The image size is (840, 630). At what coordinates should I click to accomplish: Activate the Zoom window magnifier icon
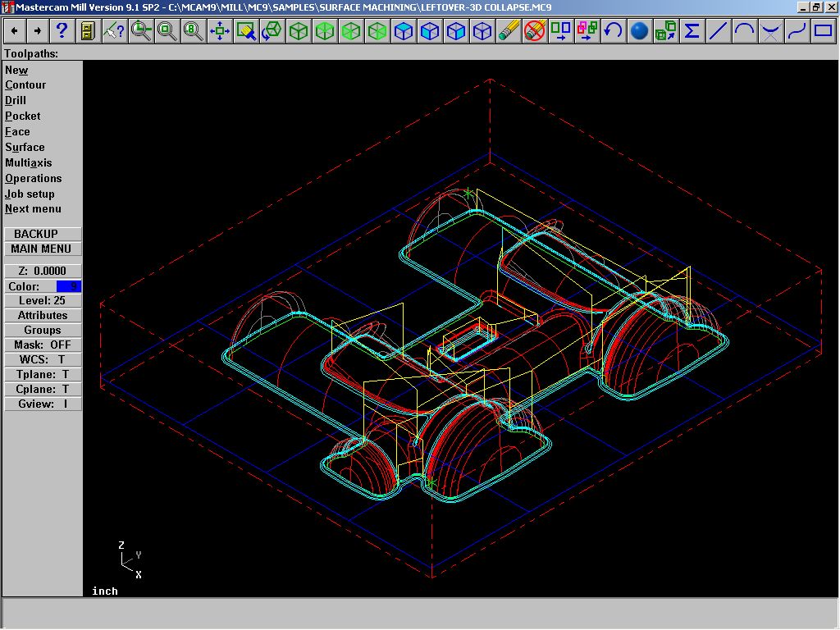(141, 31)
